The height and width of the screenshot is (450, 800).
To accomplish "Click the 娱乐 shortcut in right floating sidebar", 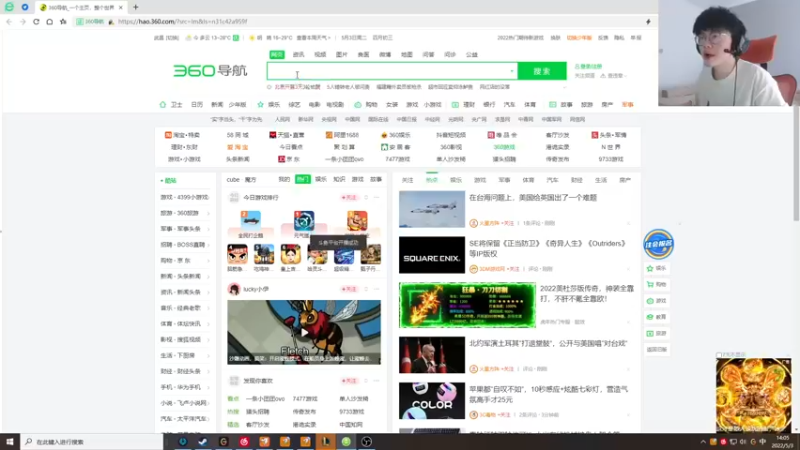I will pyautogui.click(x=657, y=268).
